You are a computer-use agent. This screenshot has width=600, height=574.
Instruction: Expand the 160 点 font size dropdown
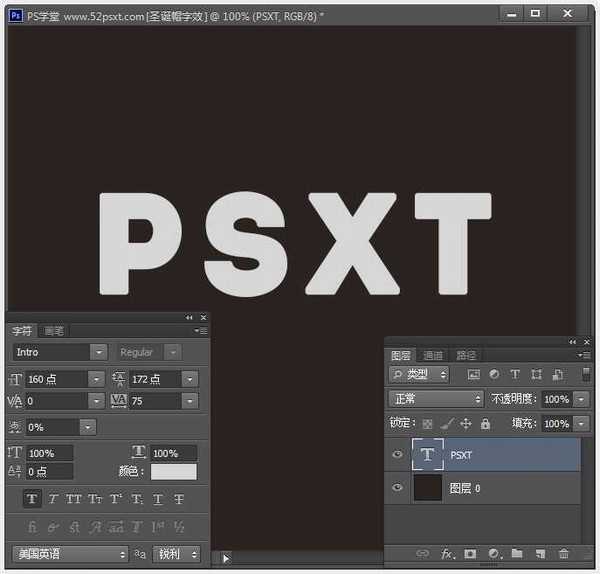tap(96, 379)
